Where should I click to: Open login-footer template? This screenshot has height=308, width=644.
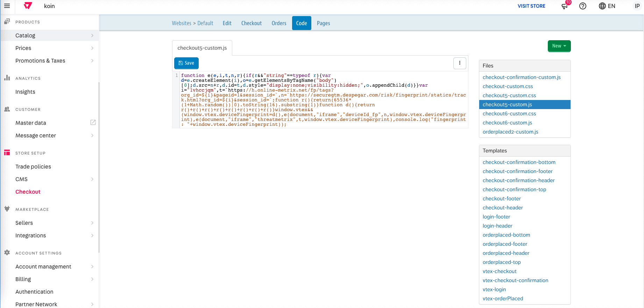[x=496, y=217]
